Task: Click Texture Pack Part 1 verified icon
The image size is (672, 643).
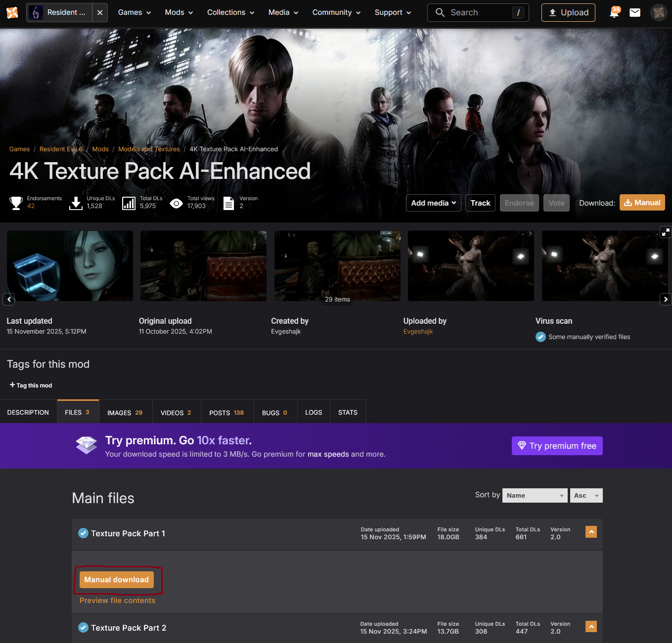Action: 84,533
